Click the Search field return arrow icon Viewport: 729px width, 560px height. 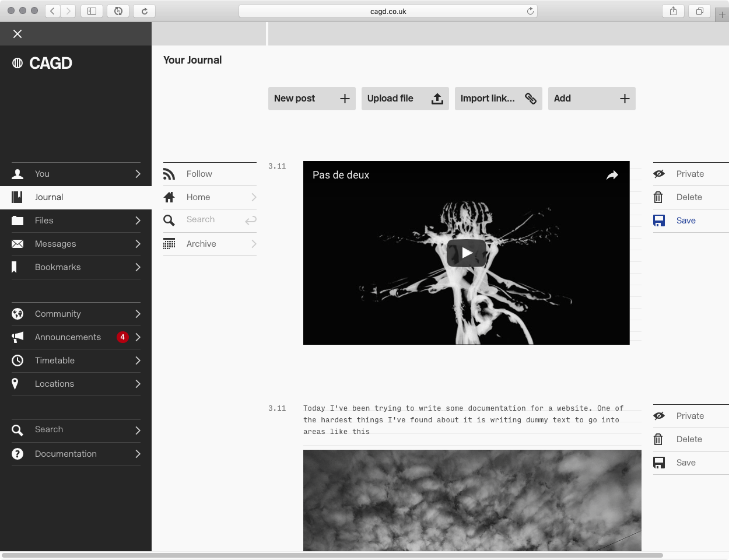[251, 220]
